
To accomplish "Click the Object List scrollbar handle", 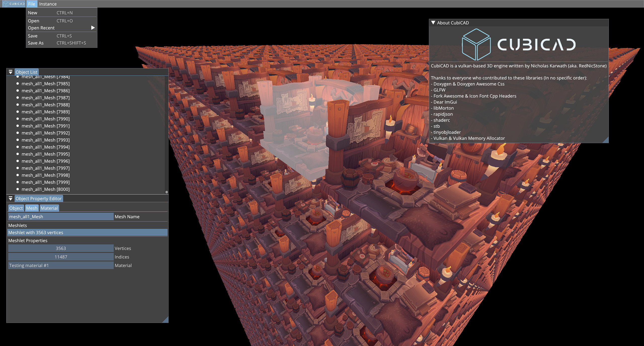I will [x=167, y=192].
